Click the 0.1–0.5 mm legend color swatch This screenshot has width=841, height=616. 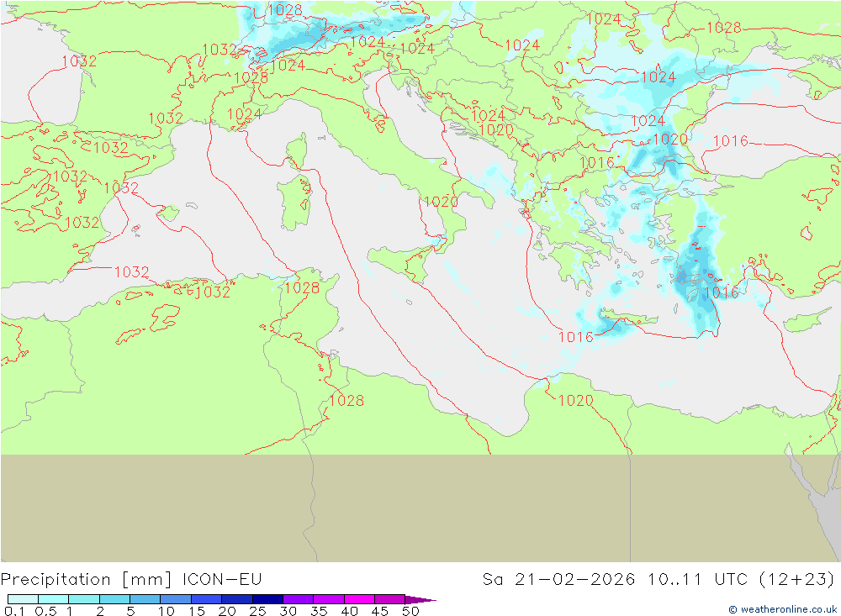pyautogui.click(x=23, y=599)
